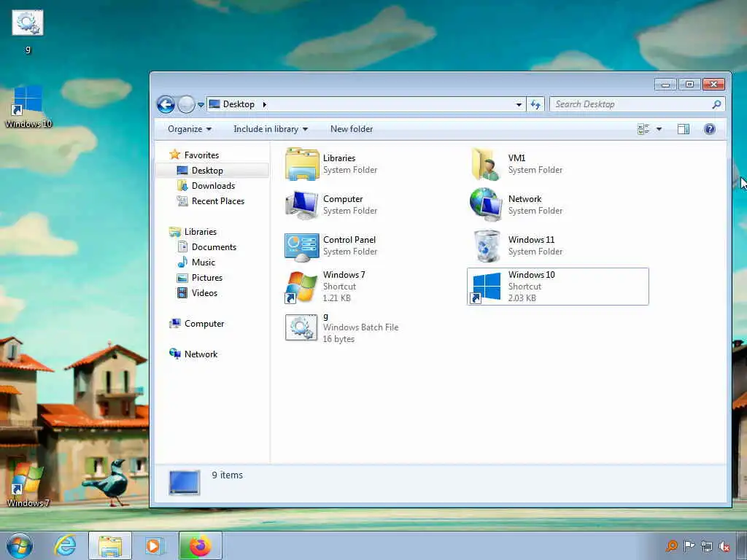Viewport: 747px width, 560px height.
Task: Open the Start menu orb
Action: [x=20, y=545]
